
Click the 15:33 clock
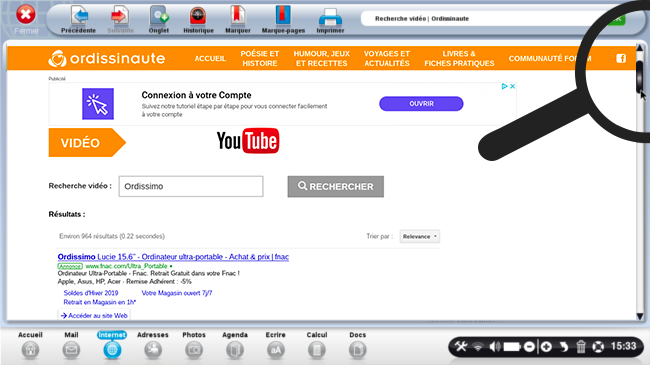(623, 346)
